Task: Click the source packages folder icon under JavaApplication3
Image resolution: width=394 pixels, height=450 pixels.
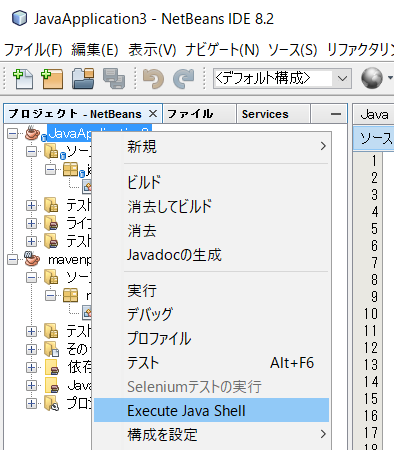Action: point(51,151)
